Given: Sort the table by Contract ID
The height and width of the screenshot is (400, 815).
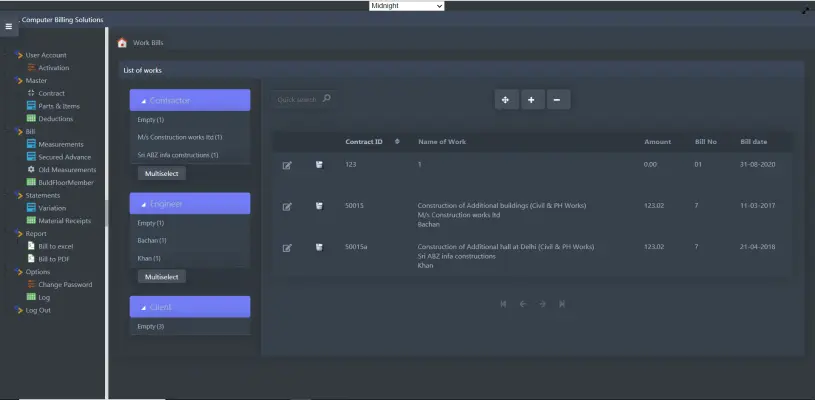Looking at the screenshot, I should coord(397,141).
